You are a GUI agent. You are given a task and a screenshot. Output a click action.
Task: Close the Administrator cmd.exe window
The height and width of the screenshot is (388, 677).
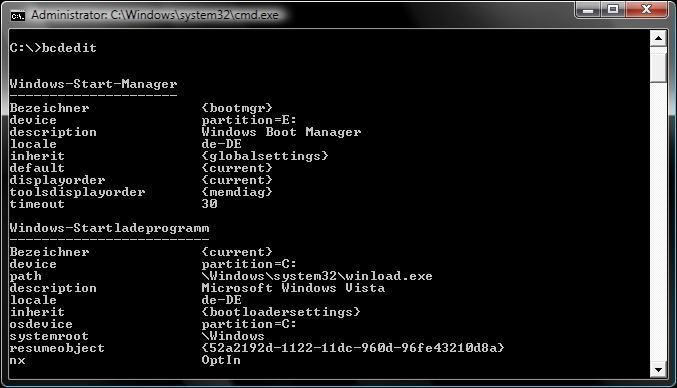pyautogui.click(x=646, y=9)
